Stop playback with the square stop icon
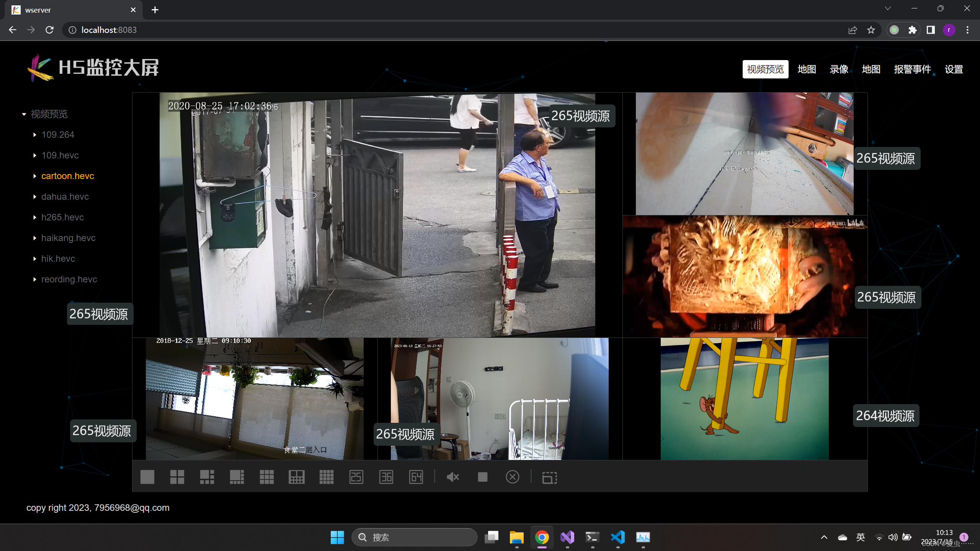 pyautogui.click(x=483, y=477)
